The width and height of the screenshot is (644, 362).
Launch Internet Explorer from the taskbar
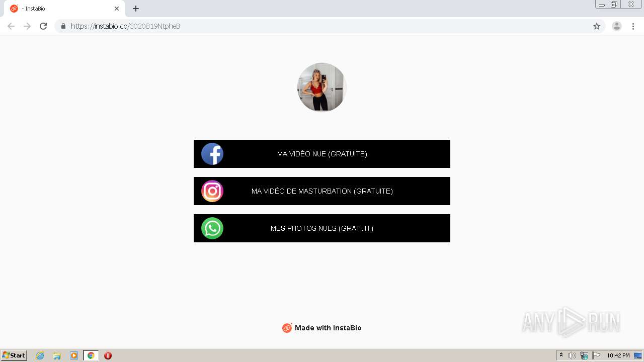coord(40,355)
